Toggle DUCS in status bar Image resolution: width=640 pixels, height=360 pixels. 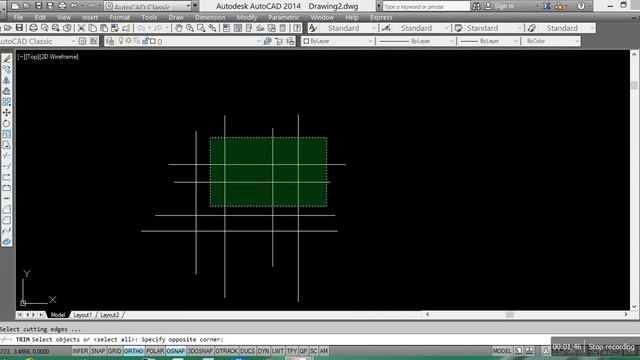pyautogui.click(x=248, y=351)
